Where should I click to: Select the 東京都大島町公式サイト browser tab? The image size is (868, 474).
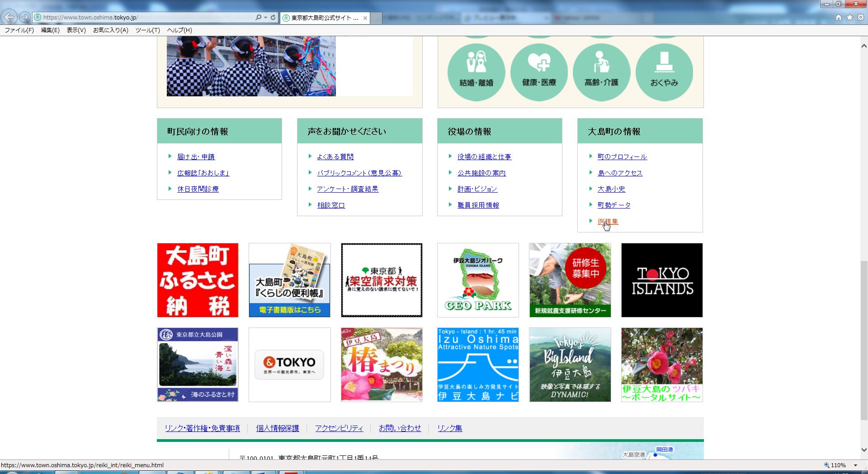coord(325,18)
